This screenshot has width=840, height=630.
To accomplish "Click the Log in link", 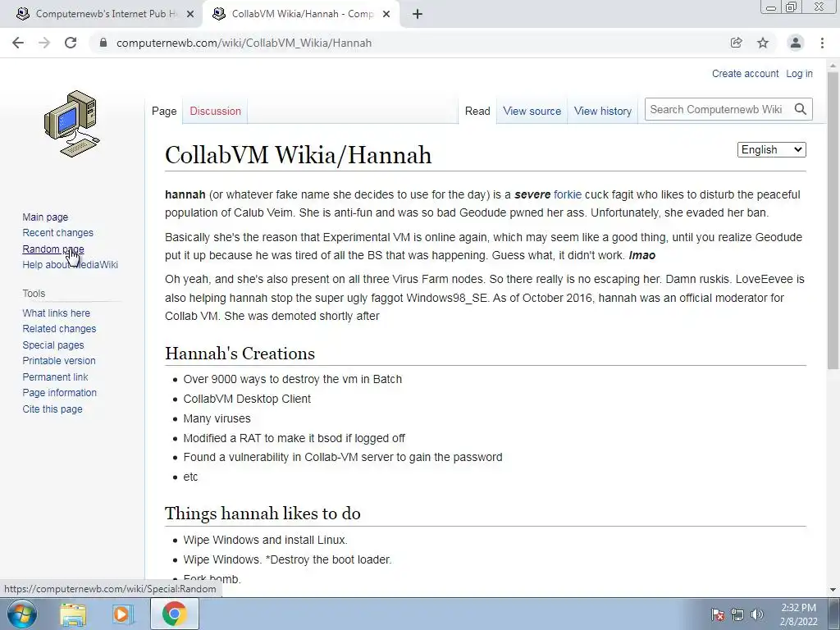I will (x=799, y=73).
